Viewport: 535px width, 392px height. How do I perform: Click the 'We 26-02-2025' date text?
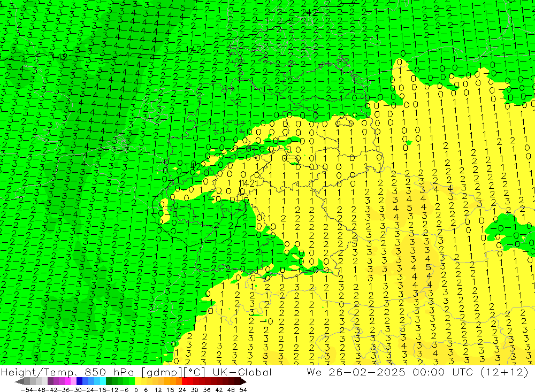pyautogui.click(x=356, y=372)
